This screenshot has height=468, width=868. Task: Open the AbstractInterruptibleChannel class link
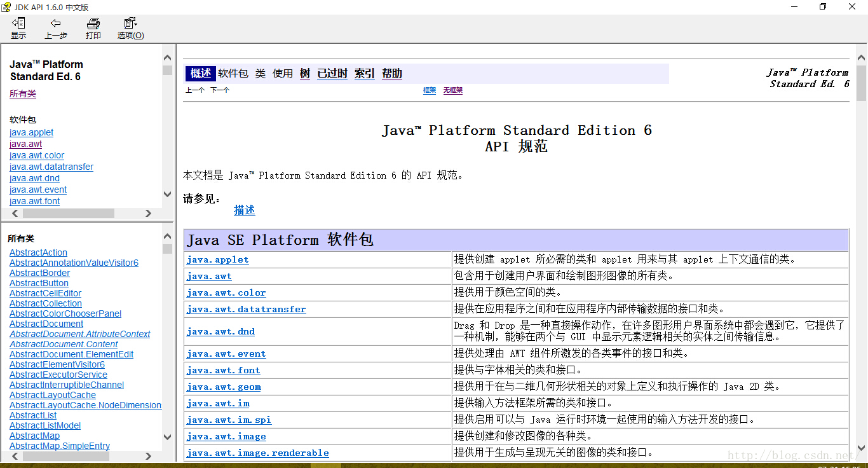pyautogui.click(x=67, y=385)
